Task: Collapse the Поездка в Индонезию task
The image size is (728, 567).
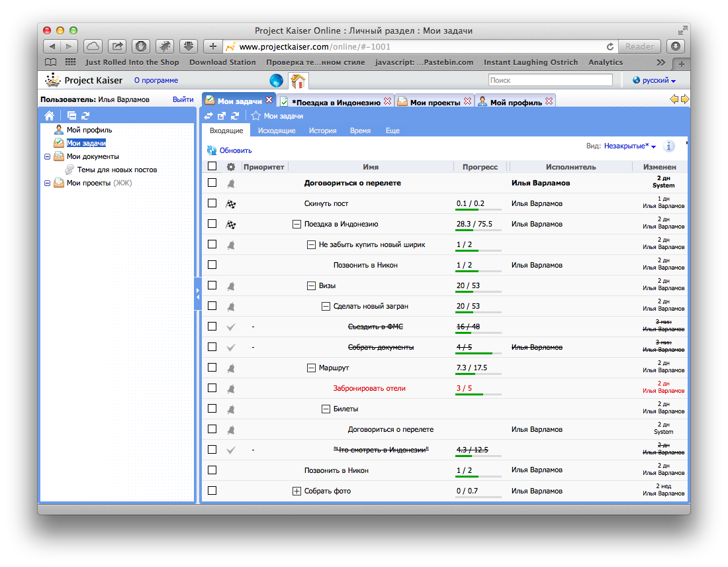Action: (296, 225)
